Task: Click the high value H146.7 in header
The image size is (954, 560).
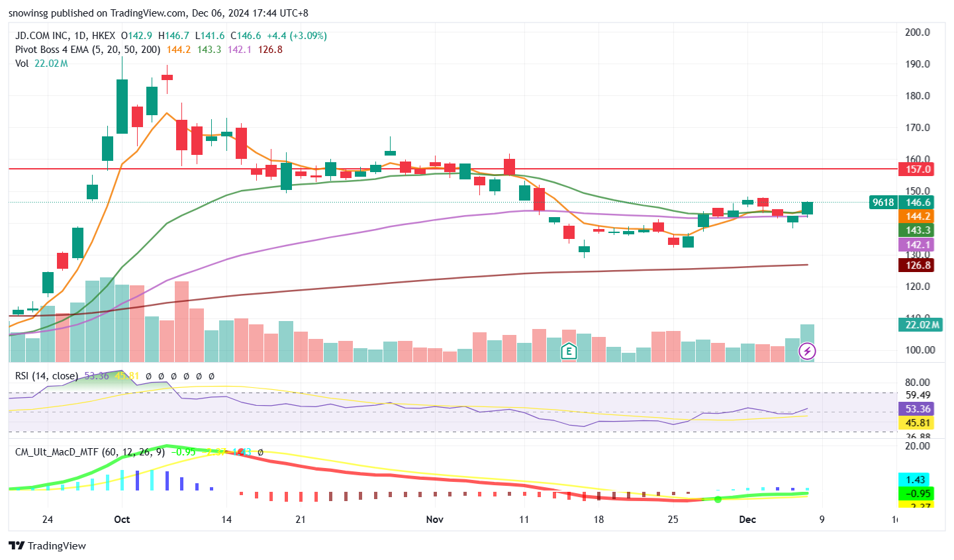Action: click(173, 36)
